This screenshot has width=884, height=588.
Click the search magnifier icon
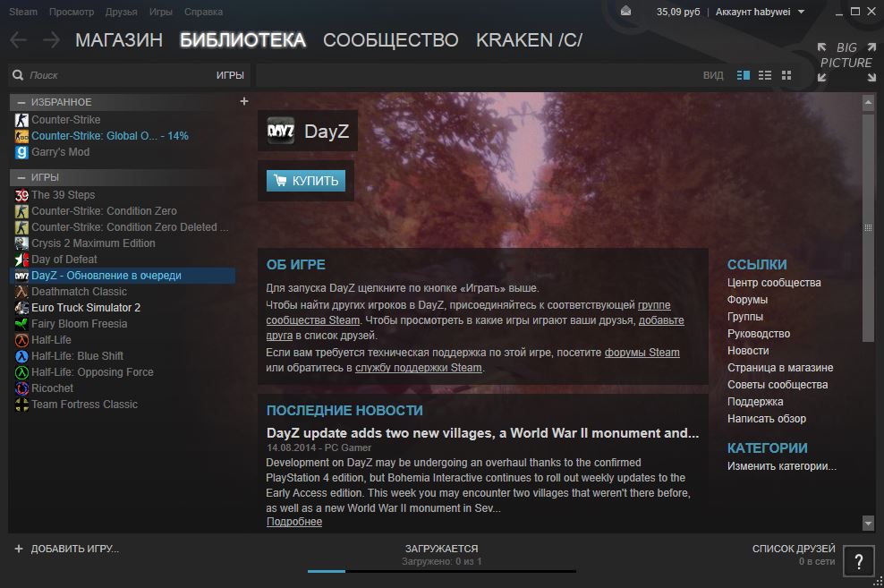[x=18, y=75]
